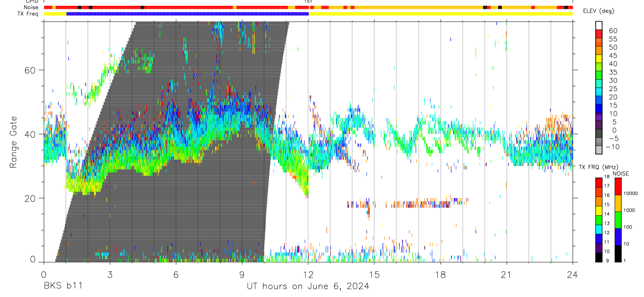Pick the green 13–14 MHz TX frequency swatch
The image size is (644, 297).
click(599, 220)
